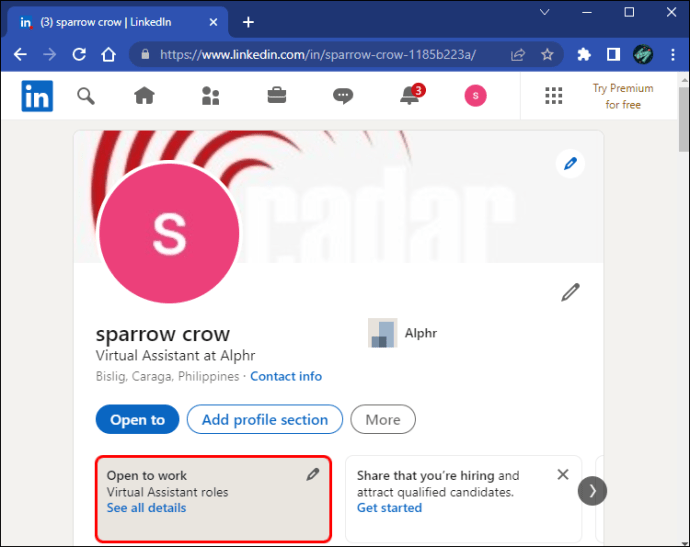Click the sparrow crow name heading
The width and height of the screenshot is (690, 547).
pos(163,334)
